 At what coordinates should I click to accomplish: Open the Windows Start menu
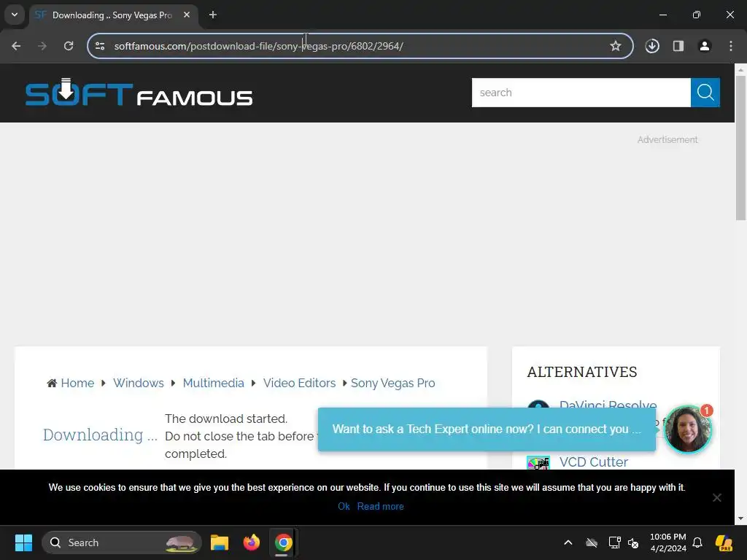pyautogui.click(x=23, y=542)
